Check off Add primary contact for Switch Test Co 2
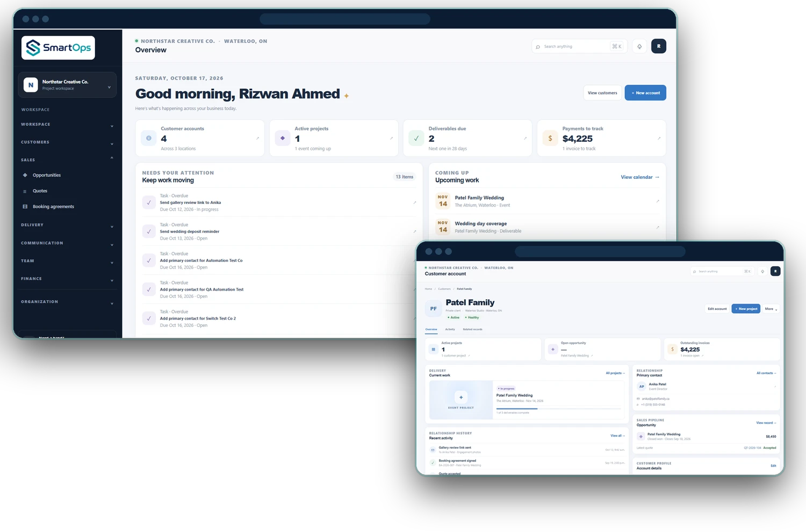The image size is (806, 532). click(149, 318)
